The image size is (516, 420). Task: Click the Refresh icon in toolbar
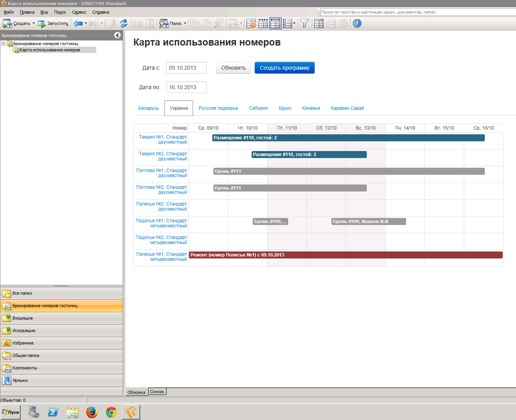(124, 24)
